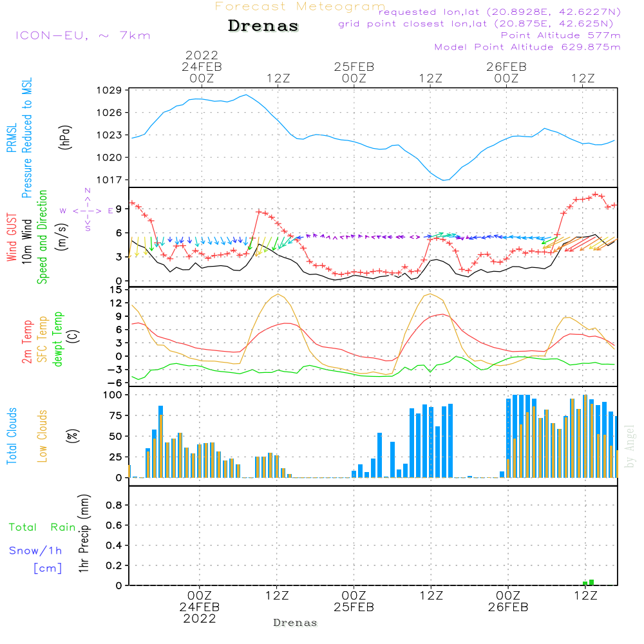Click the 1023 pressure axis value
Viewport: 644px width, 644px height.
[x=109, y=135]
